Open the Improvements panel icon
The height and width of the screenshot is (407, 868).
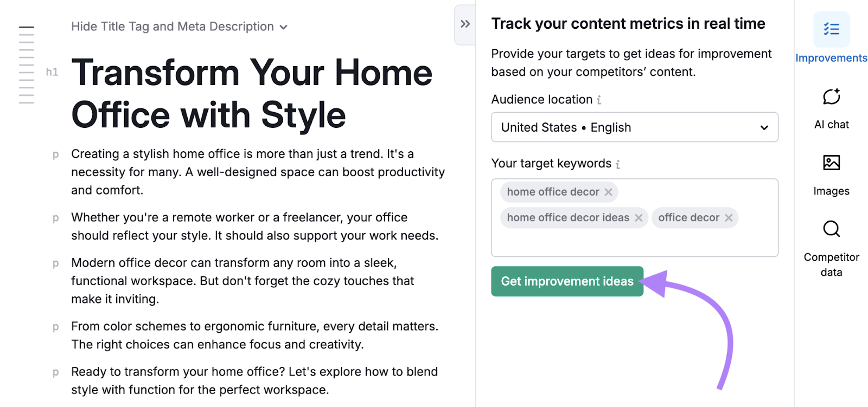[831, 30]
